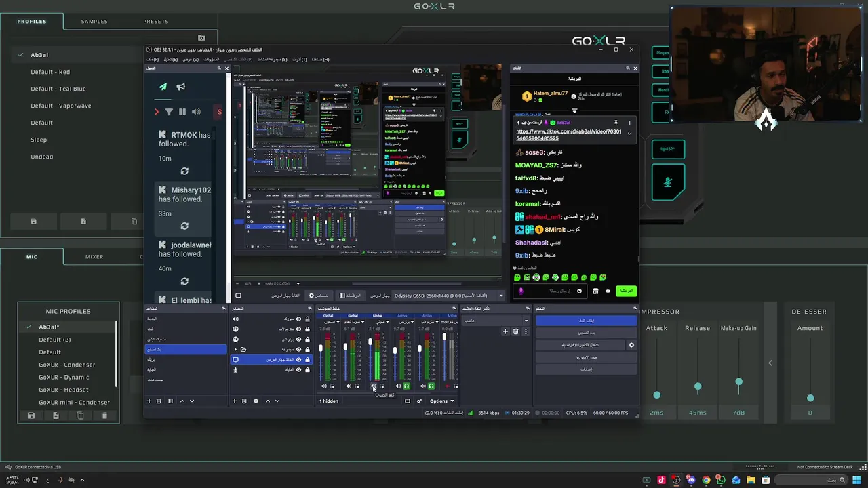Toggle visibility of the ستريم لاب source
Image resolution: width=868 pixels, height=488 pixels.
(298, 329)
